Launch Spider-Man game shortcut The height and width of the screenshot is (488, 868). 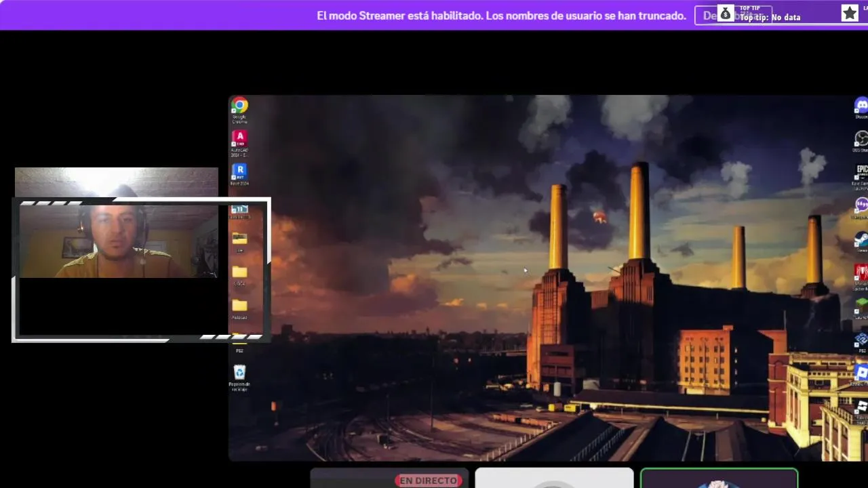click(861, 275)
